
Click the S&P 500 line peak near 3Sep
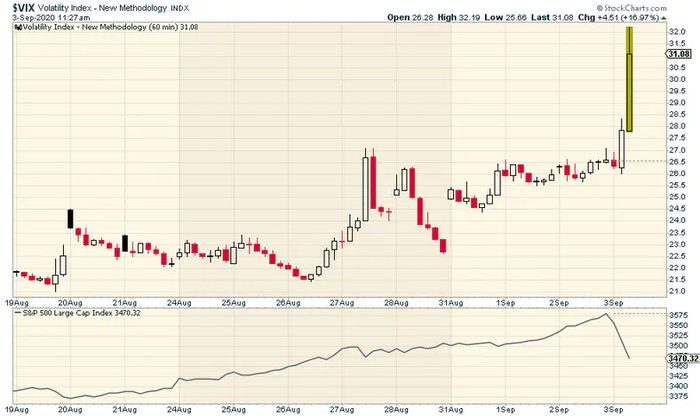click(606, 314)
